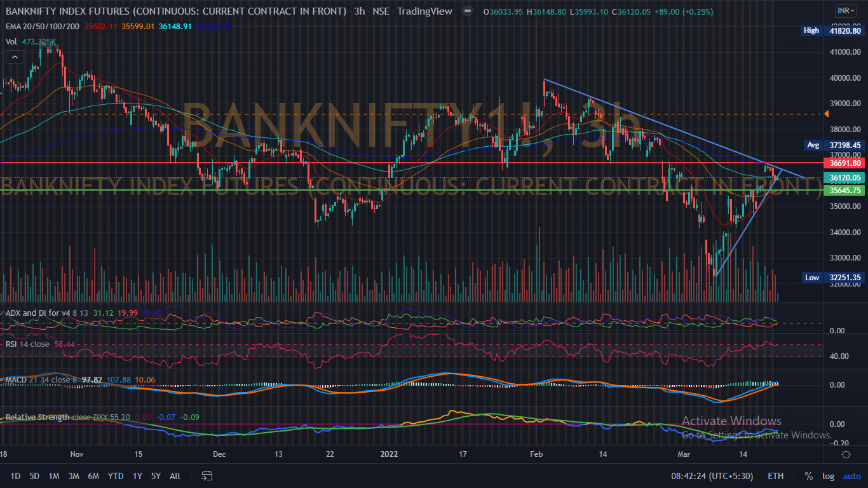Select the 3M time range
The image size is (868, 488).
[74, 476]
